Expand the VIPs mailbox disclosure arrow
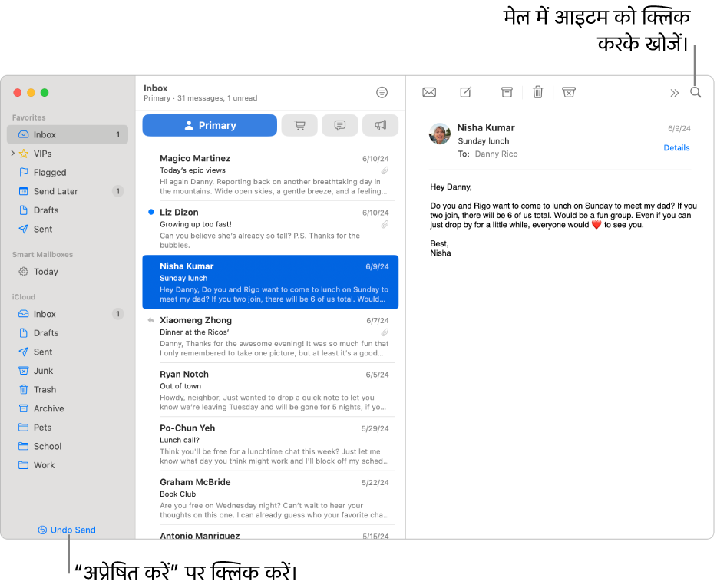This screenshot has width=717, height=588. click(13, 154)
